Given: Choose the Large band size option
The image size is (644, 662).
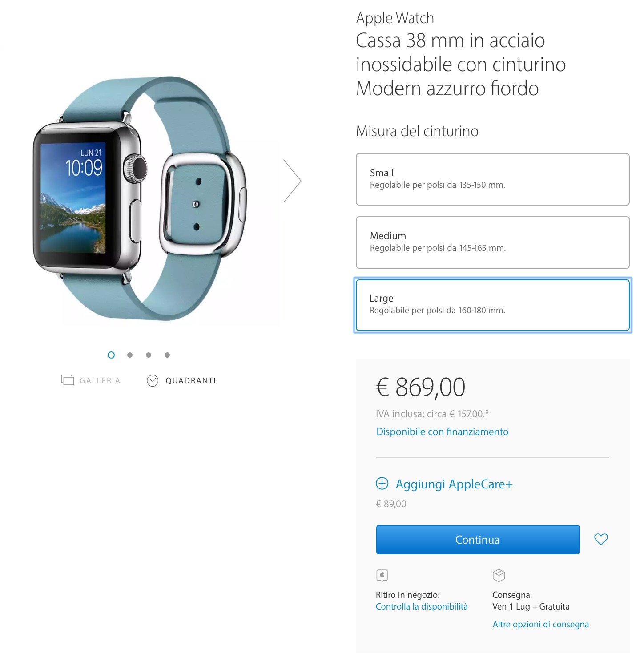Looking at the screenshot, I should [x=493, y=305].
